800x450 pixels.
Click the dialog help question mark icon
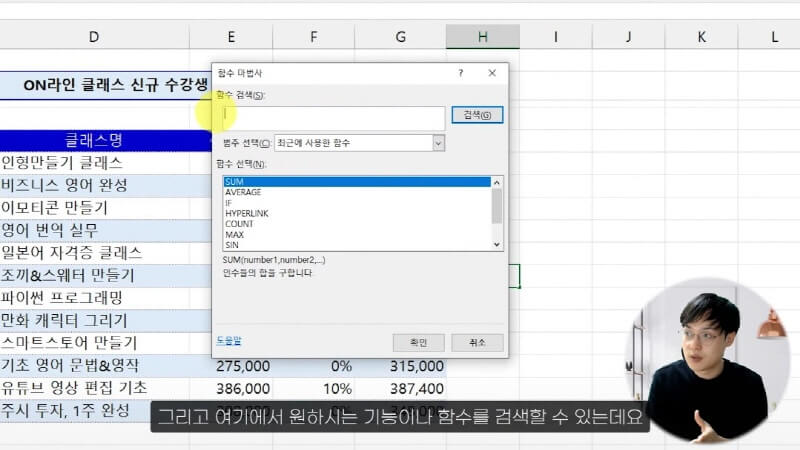pyautogui.click(x=461, y=73)
